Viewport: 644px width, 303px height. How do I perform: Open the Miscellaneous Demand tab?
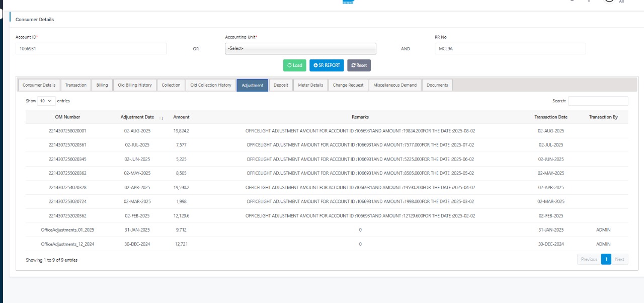coord(395,85)
